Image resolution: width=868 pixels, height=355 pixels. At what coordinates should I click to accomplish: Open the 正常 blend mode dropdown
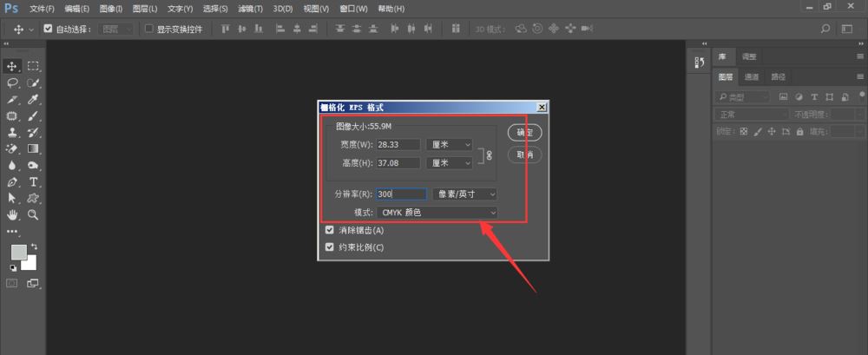752,115
